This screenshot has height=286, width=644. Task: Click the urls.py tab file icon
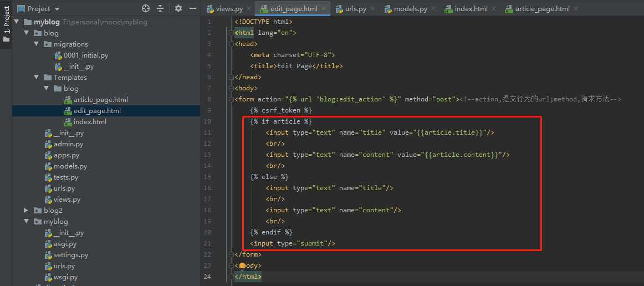(x=339, y=9)
